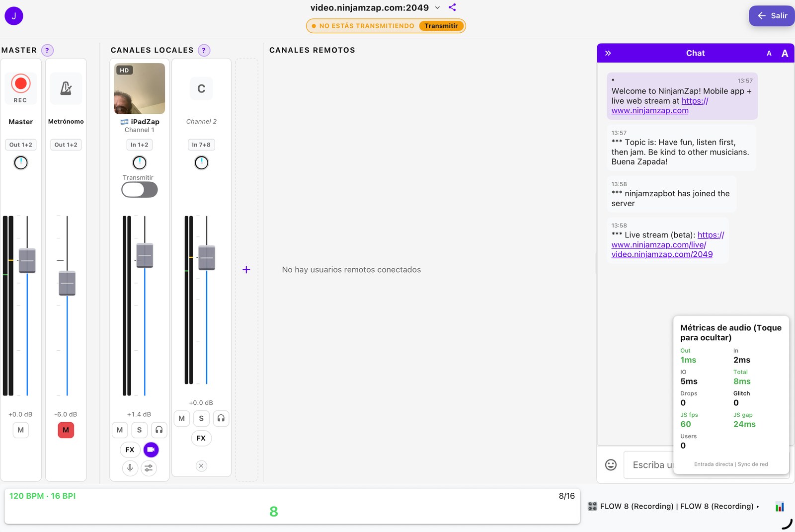Image resolution: width=795 pixels, height=532 pixels.
Task: Open the iPadZap In 1+2 input selector
Action: coord(140,145)
